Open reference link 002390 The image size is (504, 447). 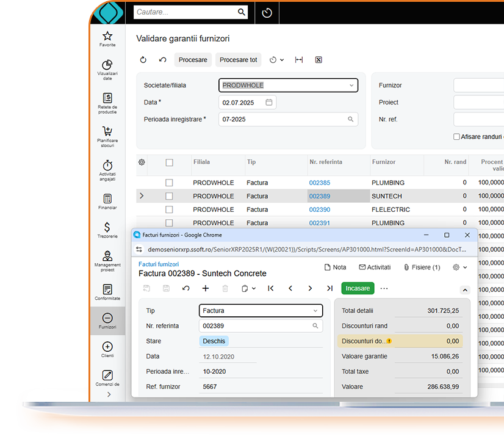point(319,209)
